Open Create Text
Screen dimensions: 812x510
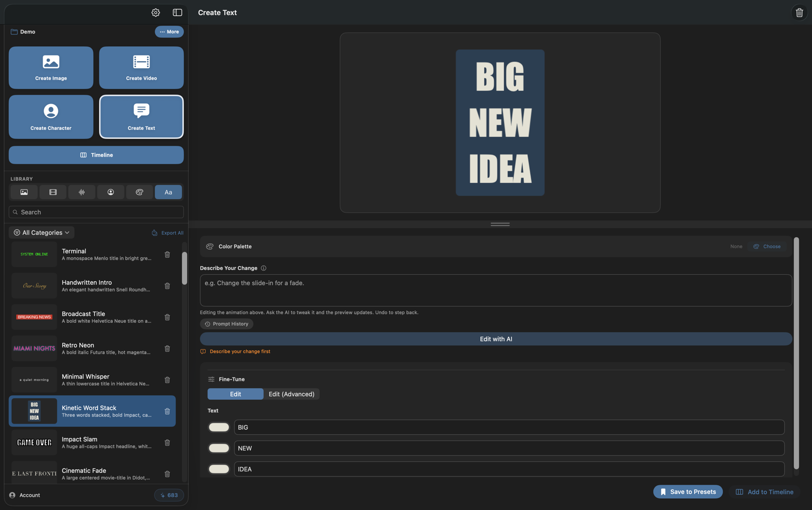coord(142,117)
